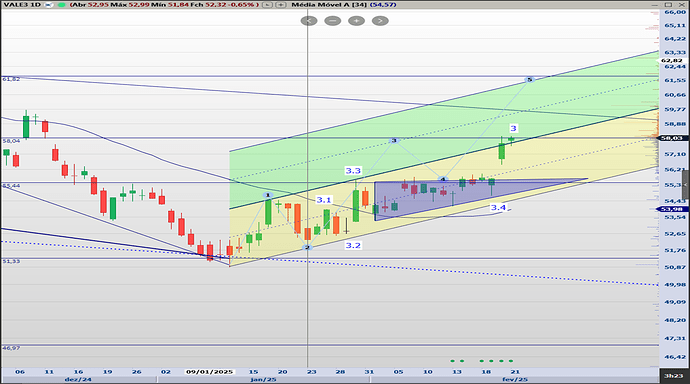Click the small Brazil flag icon in header

50,5
